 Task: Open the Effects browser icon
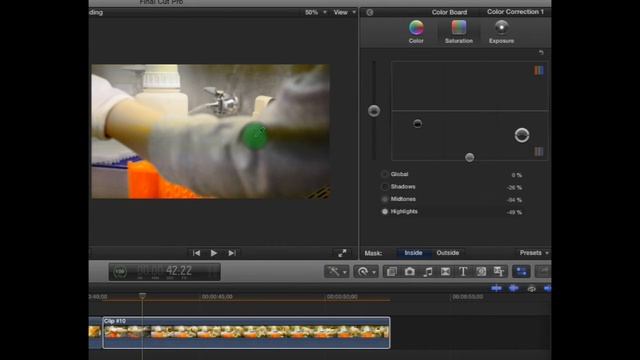pos(391,271)
